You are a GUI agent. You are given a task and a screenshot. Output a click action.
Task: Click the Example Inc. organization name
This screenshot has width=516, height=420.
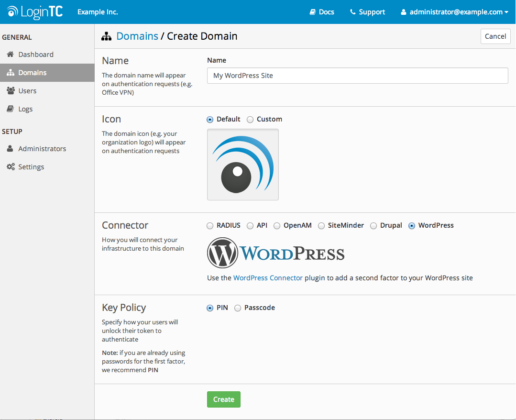[x=98, y=12]
